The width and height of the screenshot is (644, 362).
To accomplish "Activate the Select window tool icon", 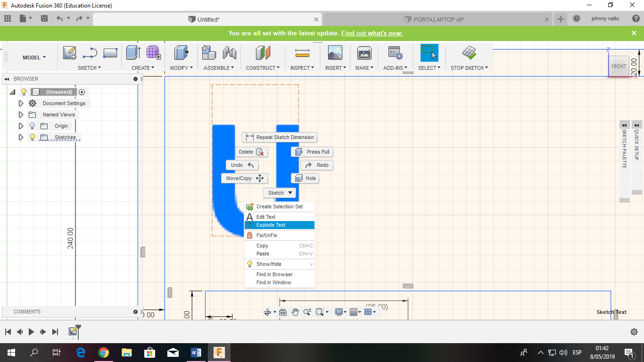I will [429, 53].
